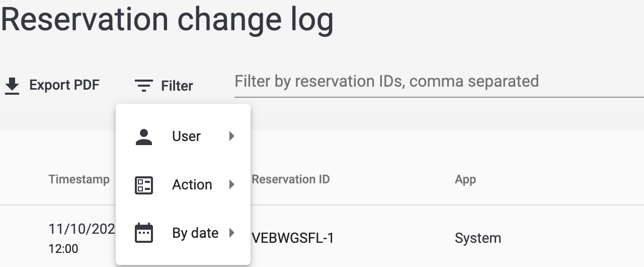Focus the reservation IDs filter input field

tap(439, 82)
